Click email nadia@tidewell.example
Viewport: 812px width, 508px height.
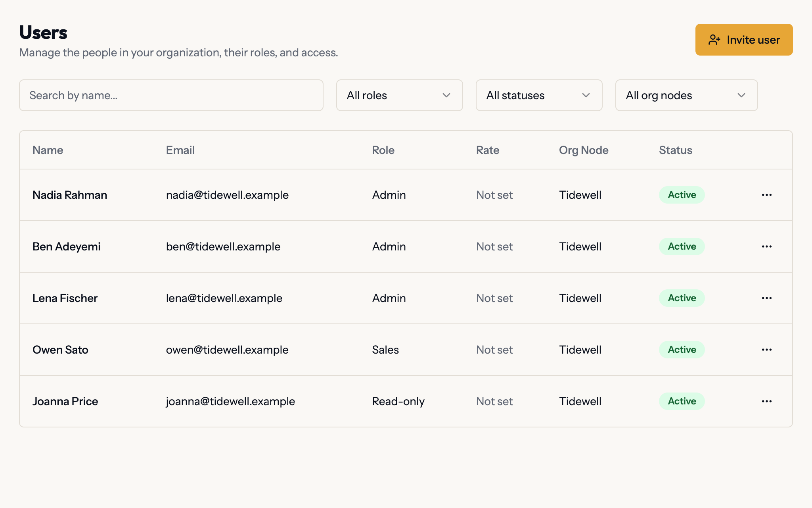(x=227, y=195)
